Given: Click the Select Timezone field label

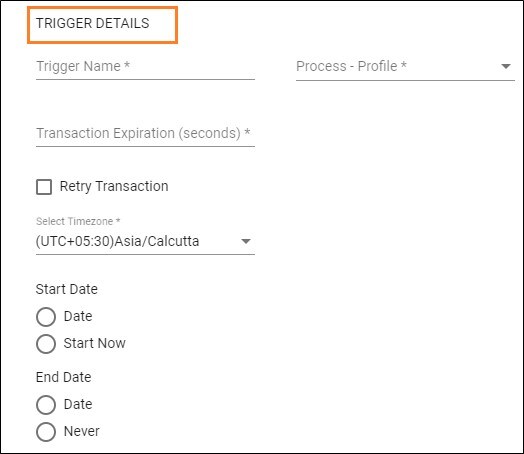Looking at the screenshot, I should (x=78, y=221).
